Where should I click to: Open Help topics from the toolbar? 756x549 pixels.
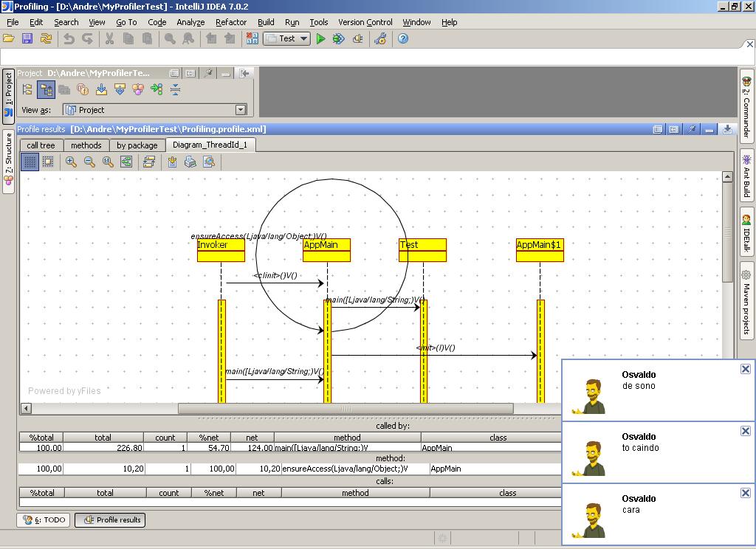click(x=402, y=38)
